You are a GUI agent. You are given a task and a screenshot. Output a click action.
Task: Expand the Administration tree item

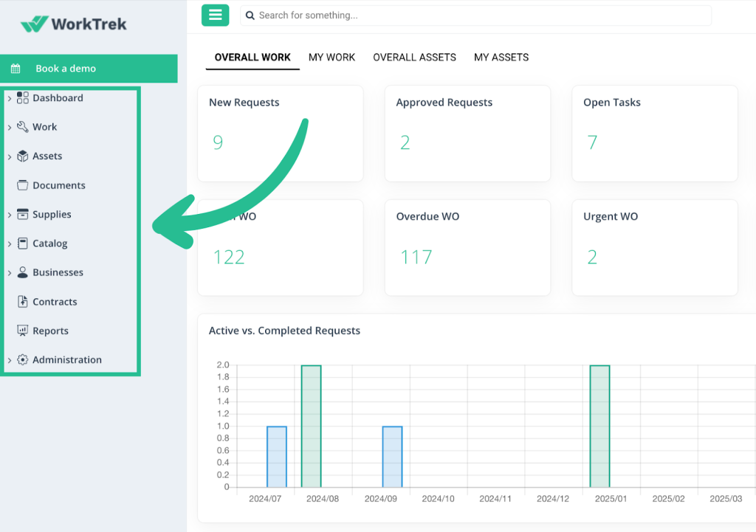(10, 359)
